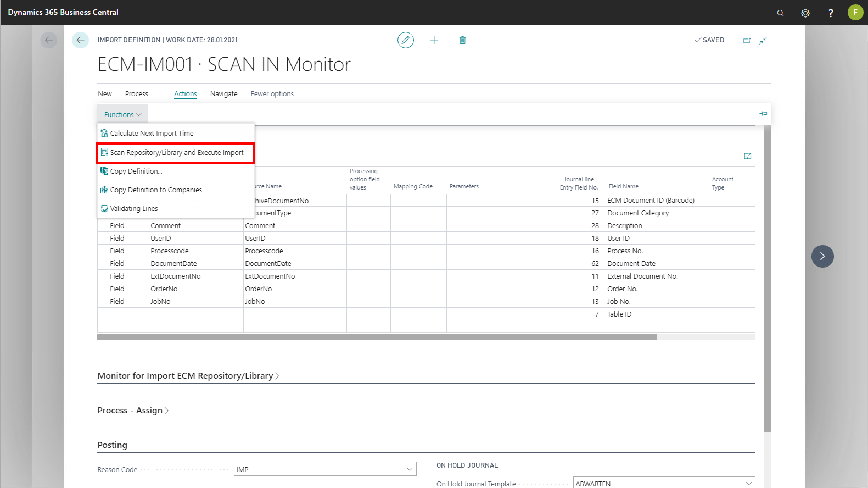Open the settings gear icon
This screenshot has height=488, width=868.
805,13
